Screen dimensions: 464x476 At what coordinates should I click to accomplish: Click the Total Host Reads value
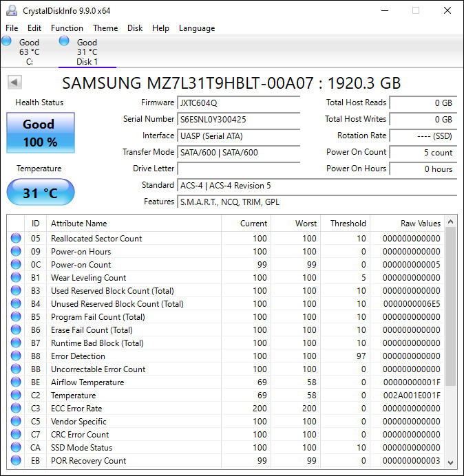click(423, 103)
